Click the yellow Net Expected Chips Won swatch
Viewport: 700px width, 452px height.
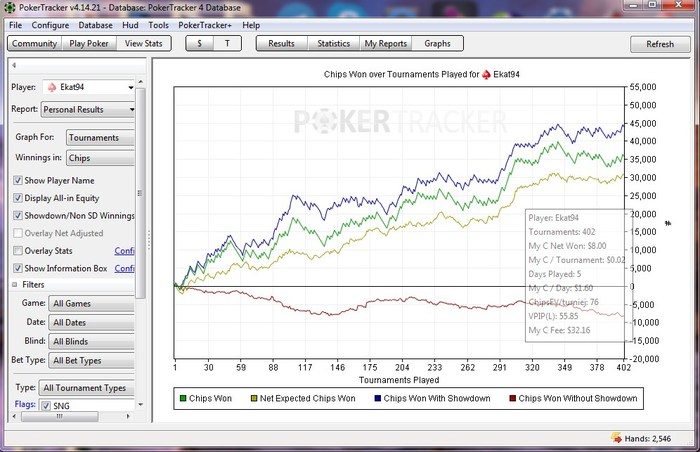click(254, 398)
